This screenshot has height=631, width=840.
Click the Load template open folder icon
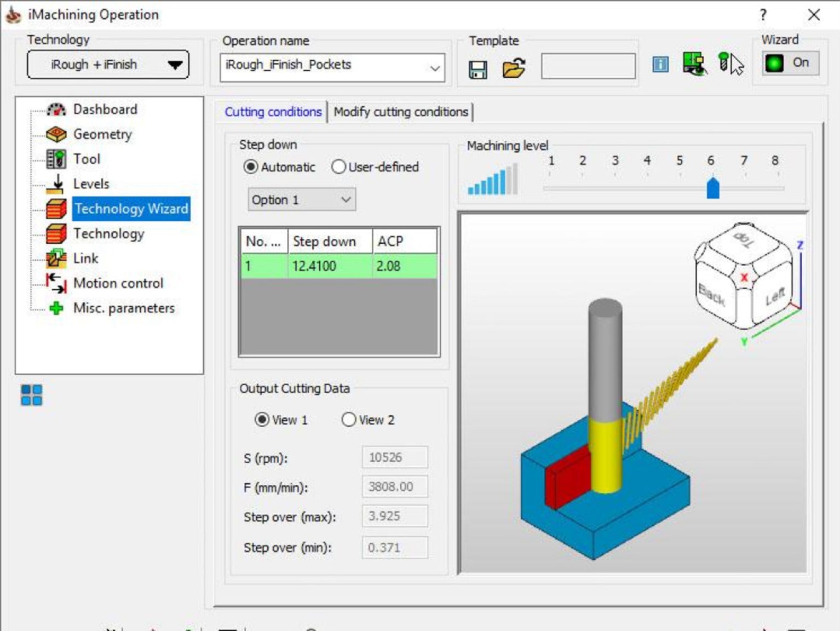pos(514,68)
